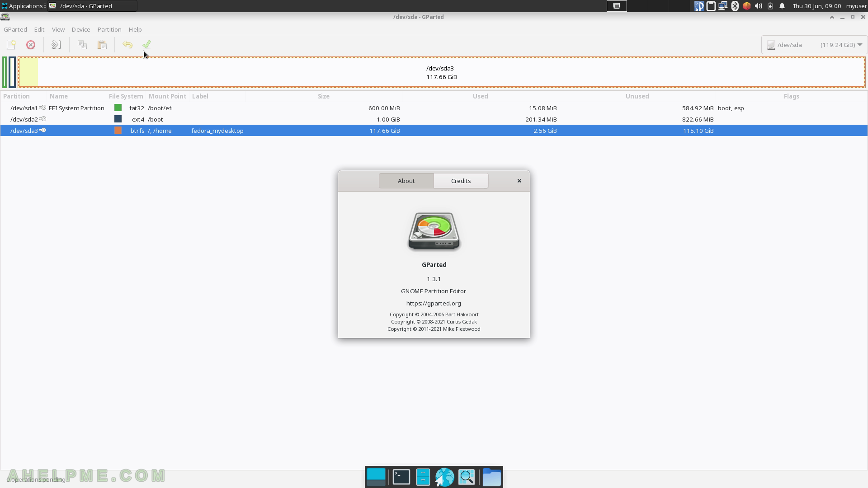Click the fedora_mydesktop label cell
Viewport: 868px width, 488px height.
click(x=217, y=131)
